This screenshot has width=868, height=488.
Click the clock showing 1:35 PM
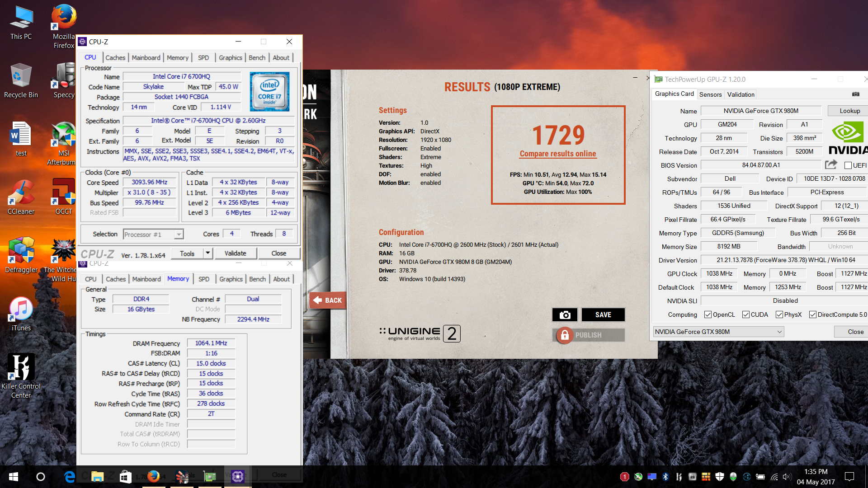click(816, 472)
